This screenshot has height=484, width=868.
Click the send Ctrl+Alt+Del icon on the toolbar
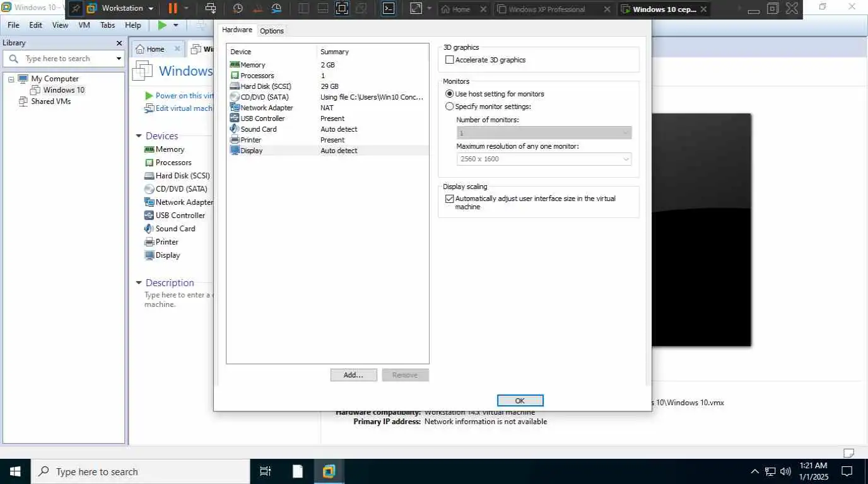coord(211,9)
